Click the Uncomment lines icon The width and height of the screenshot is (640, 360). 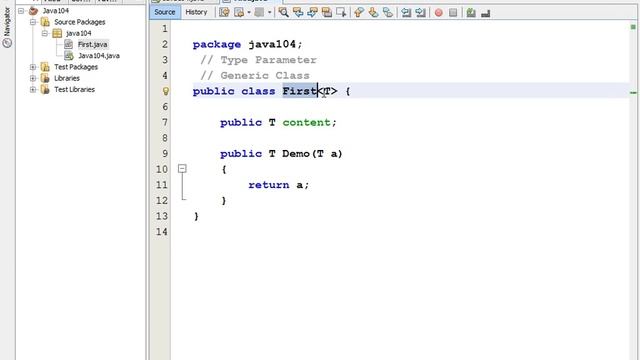485,13
